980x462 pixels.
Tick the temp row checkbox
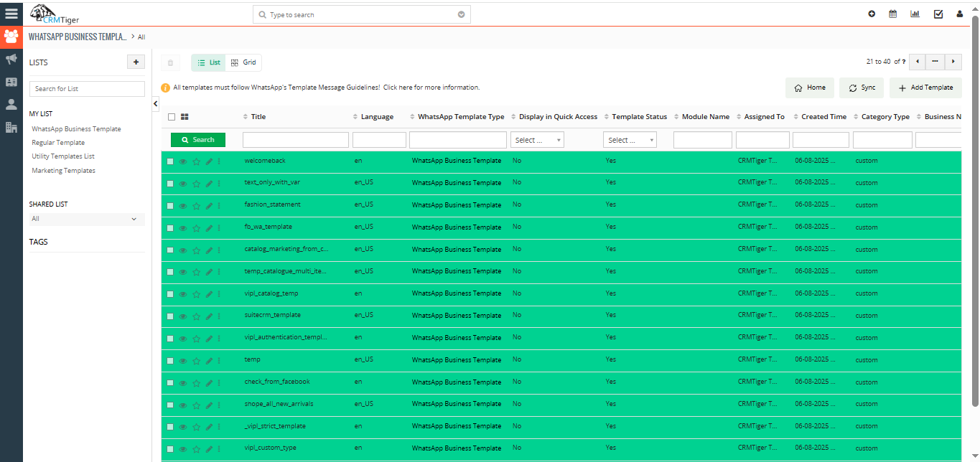click(x=170, y=360)
